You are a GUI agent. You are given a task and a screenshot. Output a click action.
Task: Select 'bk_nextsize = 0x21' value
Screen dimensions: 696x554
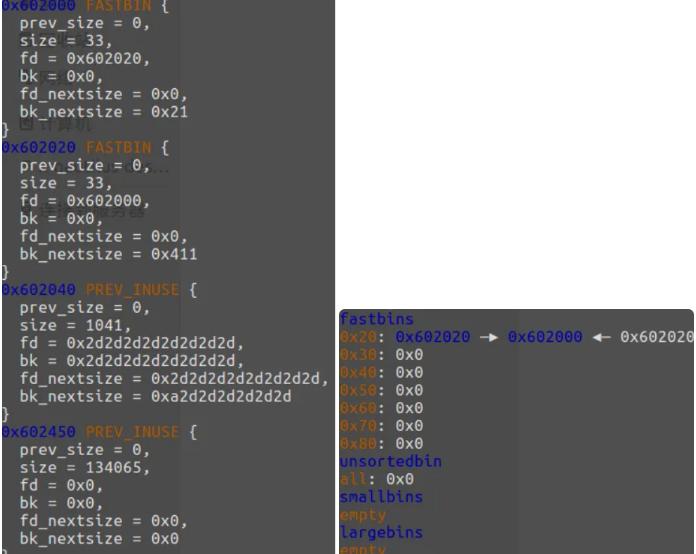104,112
